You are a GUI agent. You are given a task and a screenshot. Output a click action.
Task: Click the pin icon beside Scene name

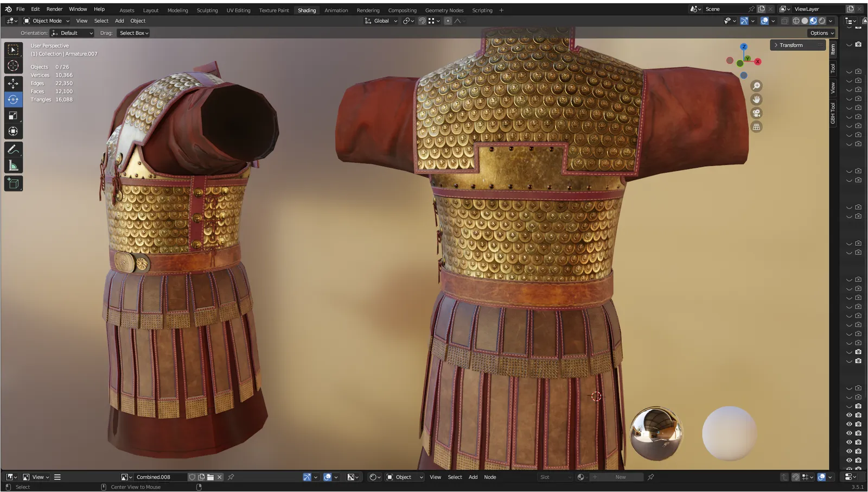pos(751,9)
